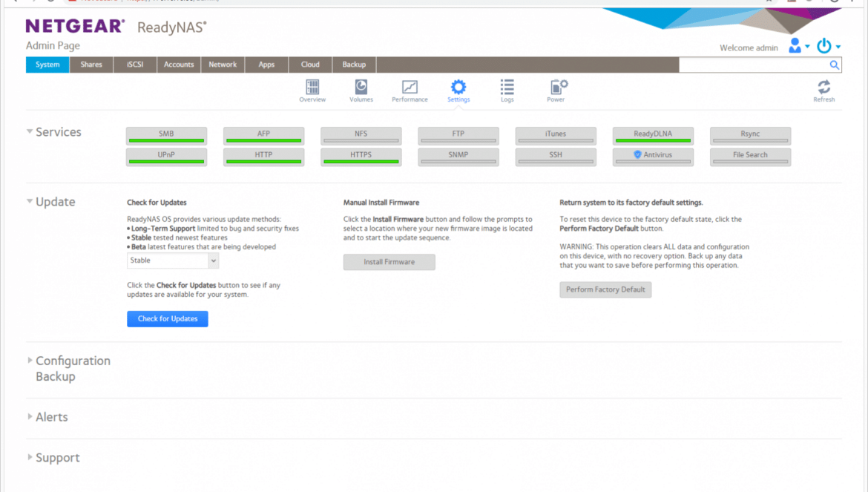Open the admin user profile icon
Image resolution: width=868 pixels, height=492 pixels.
pyautogui.click(x=795, y=45)
